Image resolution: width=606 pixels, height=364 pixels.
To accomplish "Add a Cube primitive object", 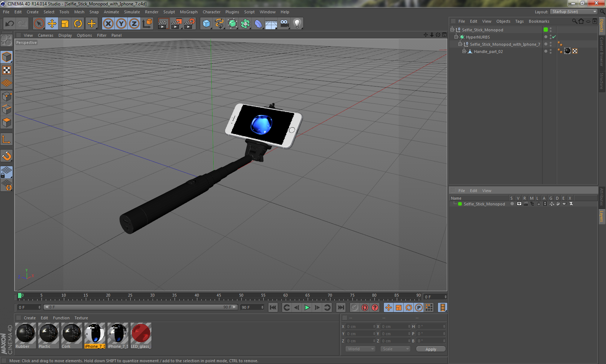I will pos(206,24).
